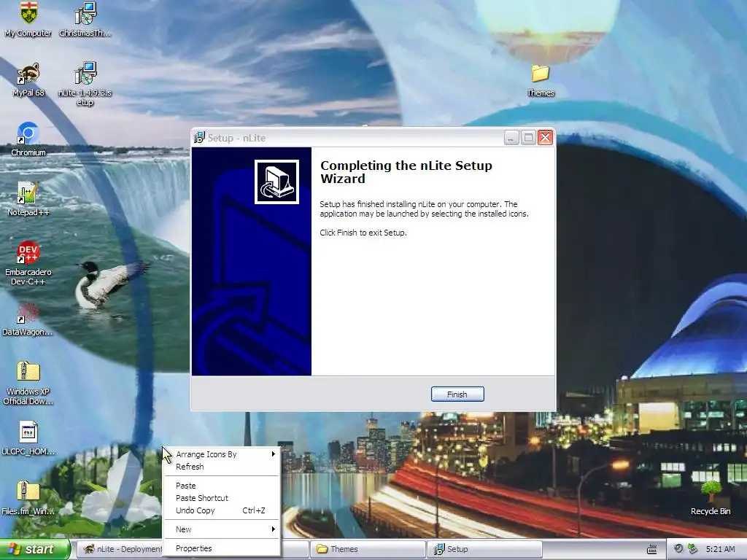This screenshot has height=560, width=747.
Task: Choose Paste from the context menu
Action: [222, 486]
